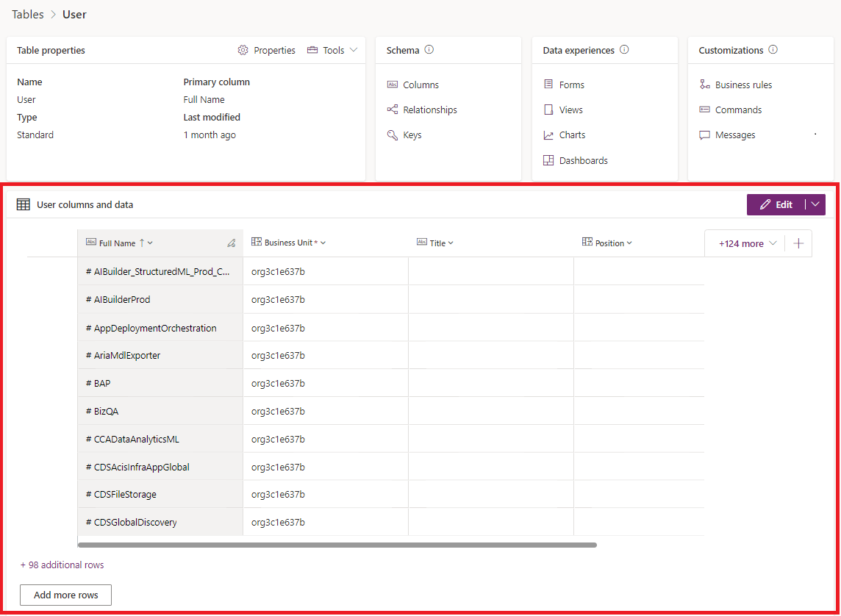Go back to Tables breadcrumb

coord(28,15)
